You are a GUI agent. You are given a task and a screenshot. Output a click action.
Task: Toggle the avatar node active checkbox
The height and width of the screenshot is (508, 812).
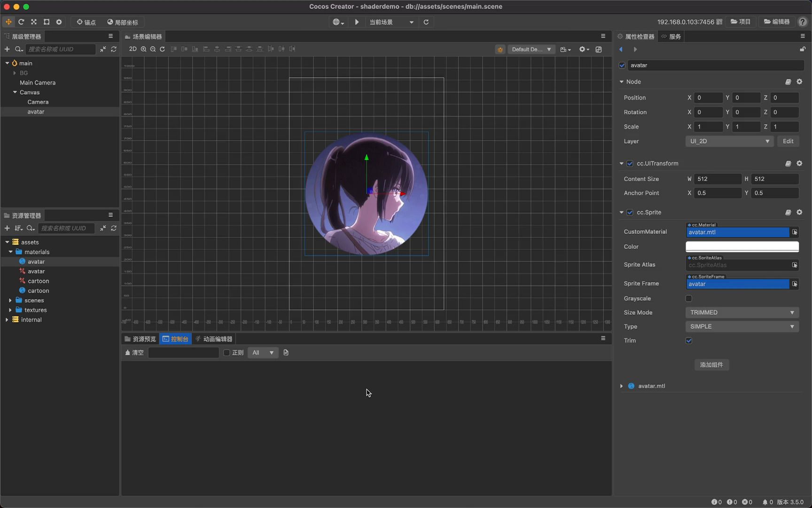(x=622, y=65)
